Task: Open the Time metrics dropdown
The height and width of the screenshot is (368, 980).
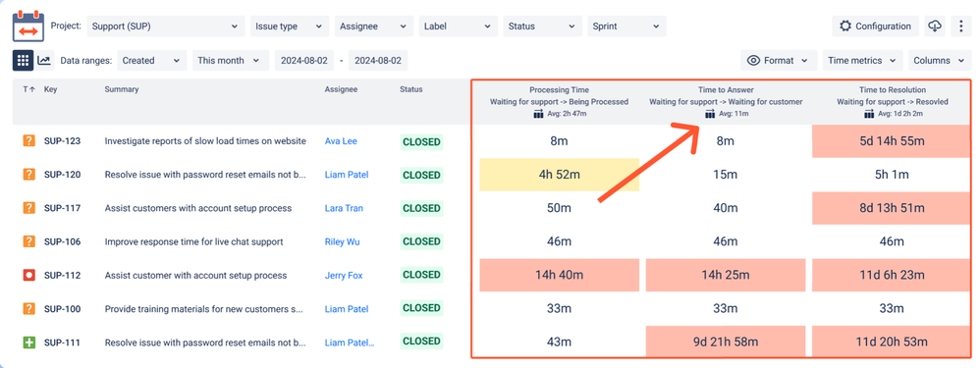Action: click(x=862, y=61)
